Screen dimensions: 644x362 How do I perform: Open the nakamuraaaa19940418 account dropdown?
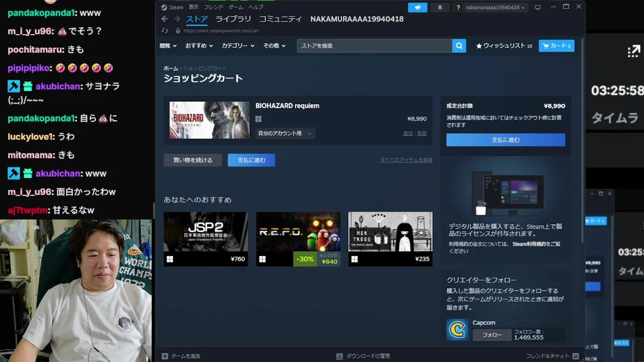coord(495,8)
